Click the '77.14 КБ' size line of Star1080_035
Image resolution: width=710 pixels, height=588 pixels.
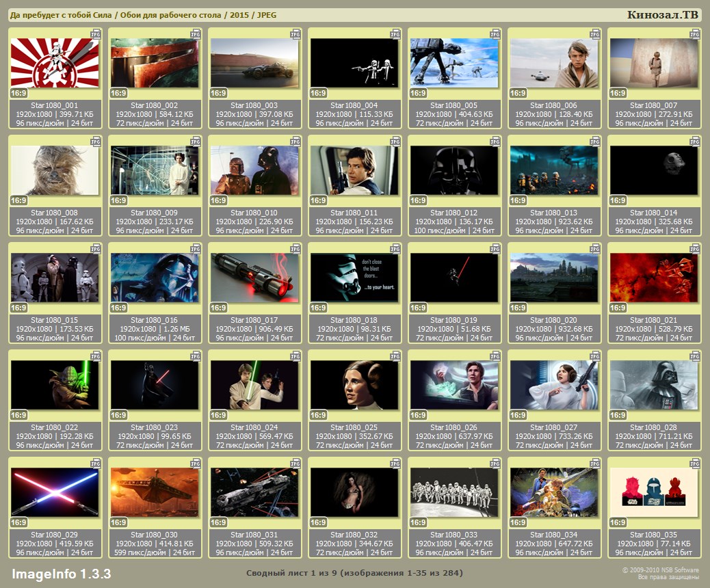point(654,544)
